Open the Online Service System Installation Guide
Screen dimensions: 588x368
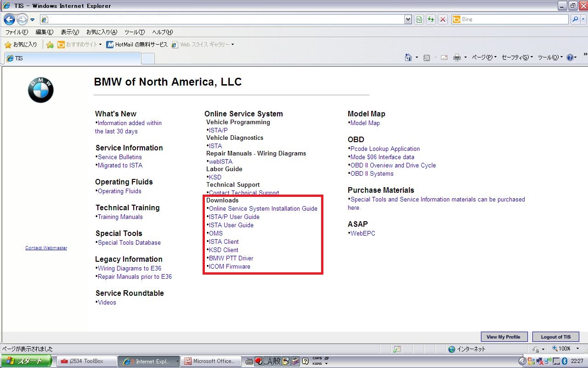click(263, 208)
